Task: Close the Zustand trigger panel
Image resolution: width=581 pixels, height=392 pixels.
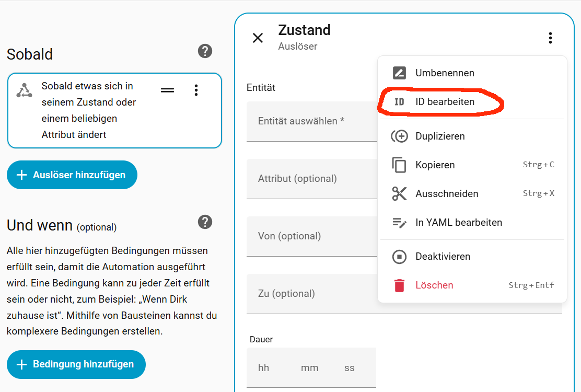Action: (x=258, y=38)
